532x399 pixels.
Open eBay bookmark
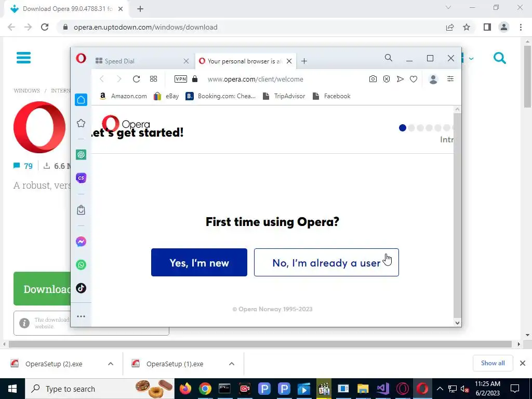(x=166, y=96)
